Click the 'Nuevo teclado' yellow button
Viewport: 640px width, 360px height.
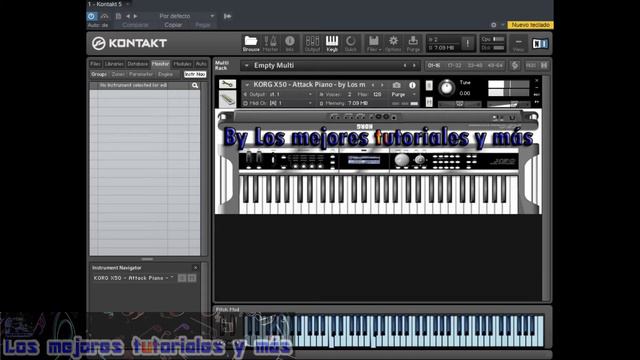(x=531, y=25)
